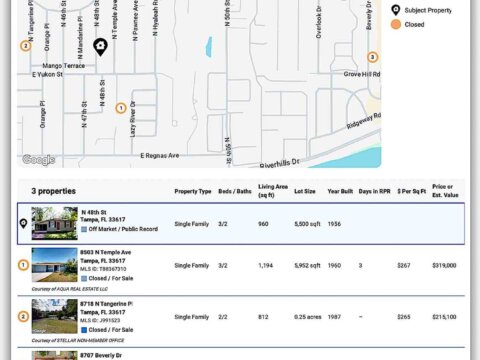Click the orange Closed legend swatch

[x=396, y=24]
